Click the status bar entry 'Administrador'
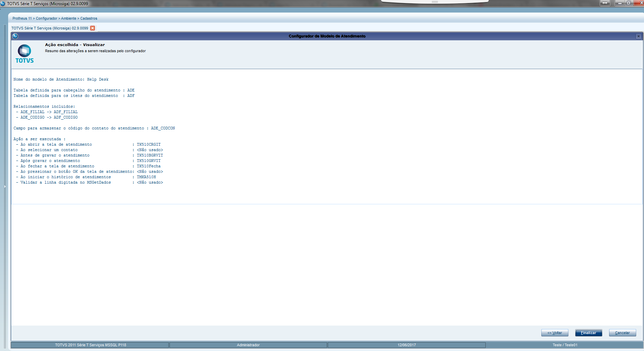Image resolution: width=644 pixels, height=351 pixels. 248,345
